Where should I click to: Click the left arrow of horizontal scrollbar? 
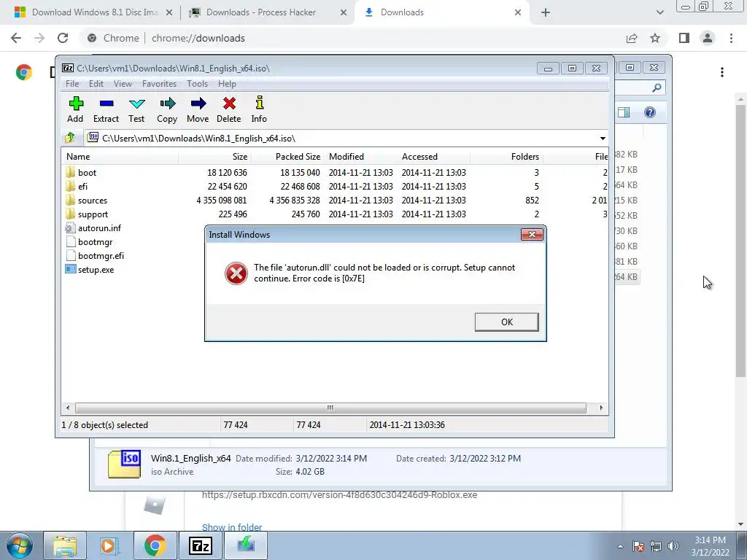tap(68, 408)
